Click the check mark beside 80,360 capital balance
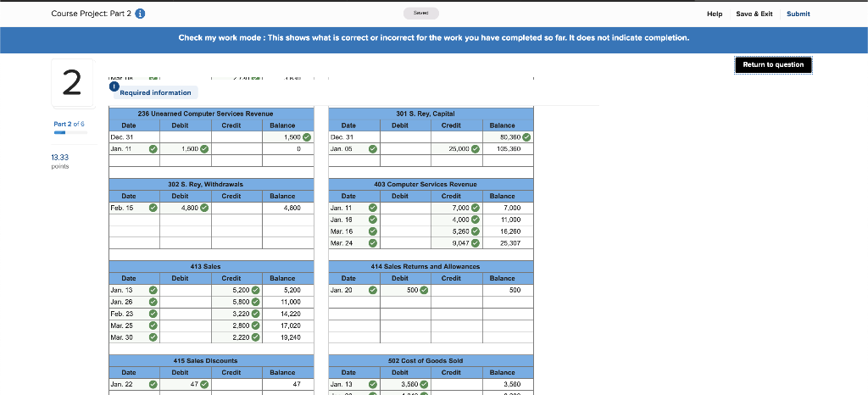The image size is (868, 395). pyautogui.click(x=526, y=137)
